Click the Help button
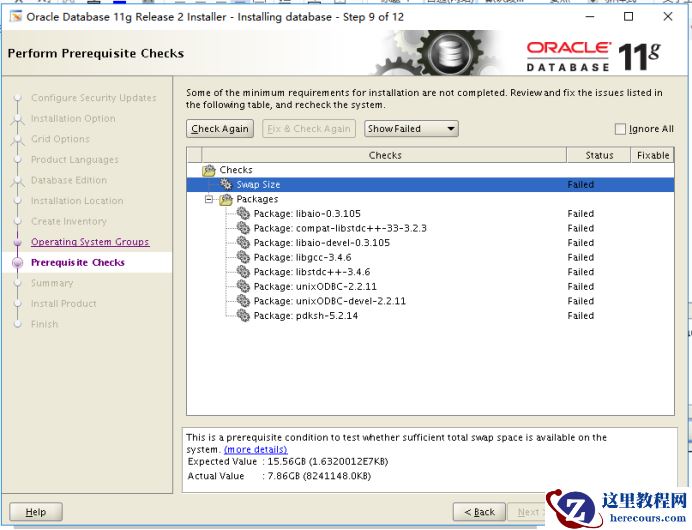 click(x=36, y=512)
